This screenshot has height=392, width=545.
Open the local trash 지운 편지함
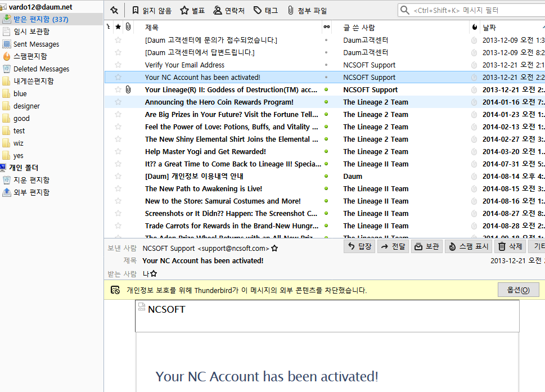point(31,180)
